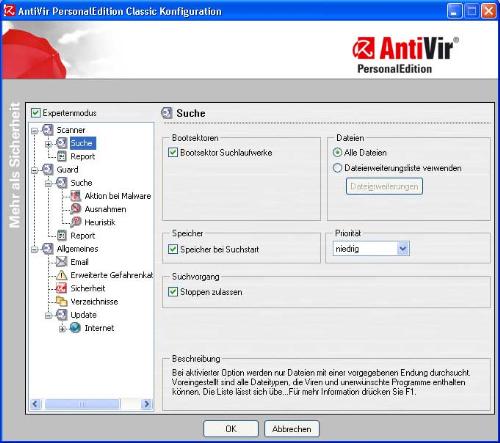Open the Priorität dropdown
The width and height of the screenshot is (500, 443).
403,249
